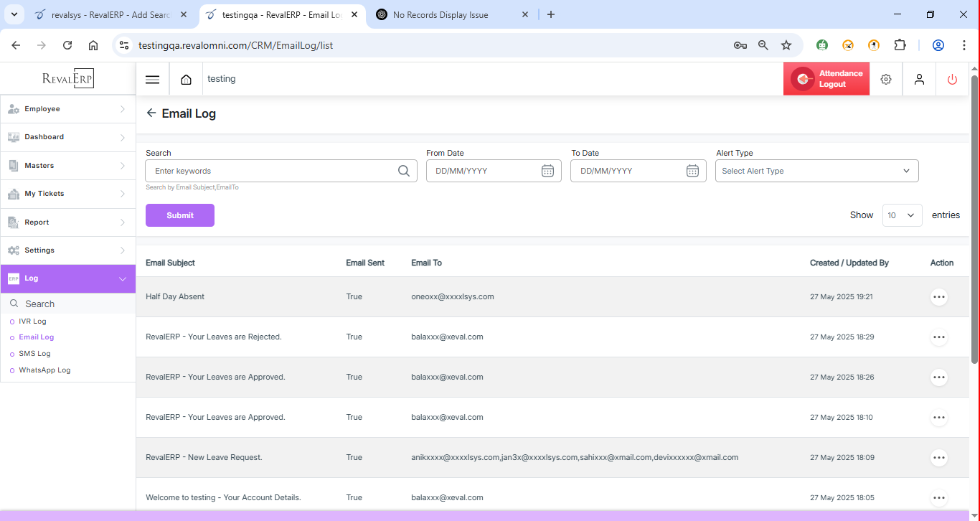Select SMS Log in the sidebar

click(x=34, y=354)
